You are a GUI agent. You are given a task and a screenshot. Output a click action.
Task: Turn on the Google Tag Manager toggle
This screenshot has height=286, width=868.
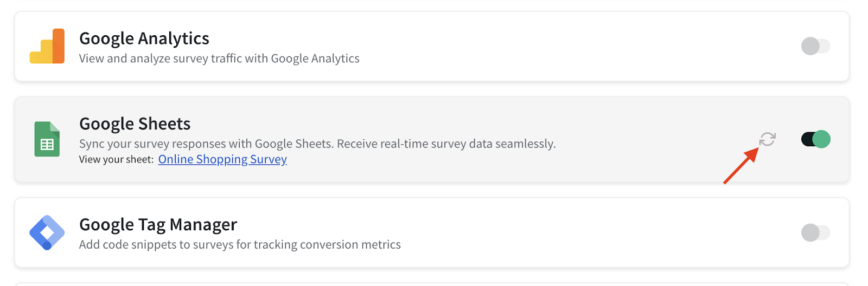(x=815, y=232)
